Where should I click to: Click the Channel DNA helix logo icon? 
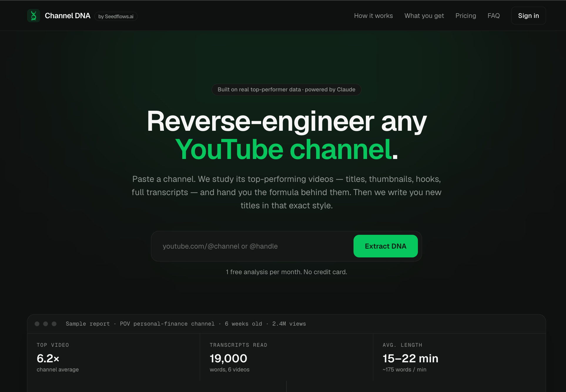click(x=34, y=16)
